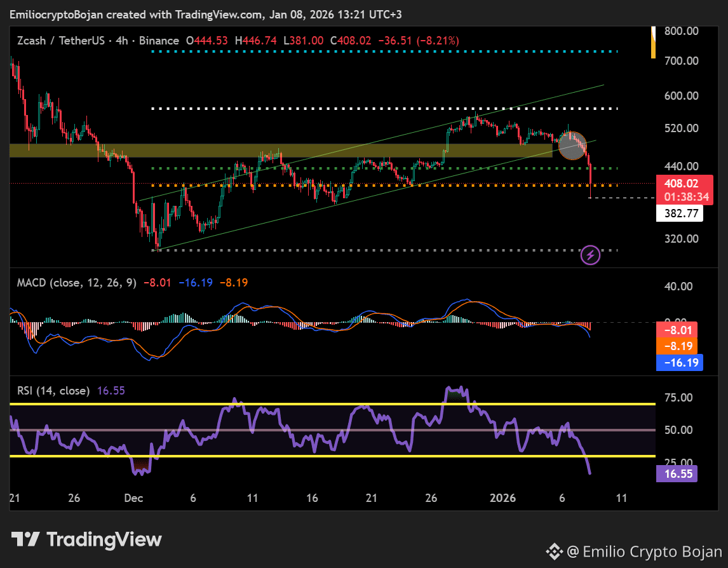The width and height of the screenshot is (728, 568).
Task: Click the @ Emilio Crypto Bojan watermark handle
Action: [x=644, y=551]
